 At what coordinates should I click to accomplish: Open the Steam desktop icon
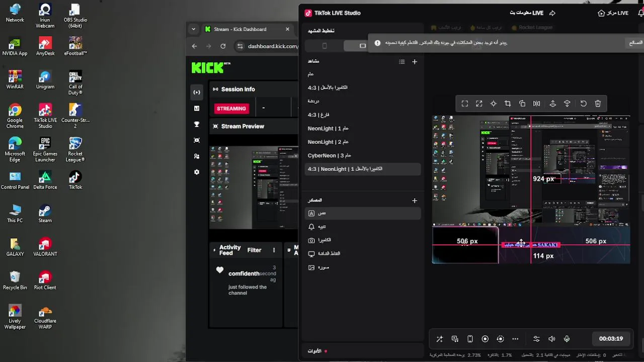(x=45, y=214)
